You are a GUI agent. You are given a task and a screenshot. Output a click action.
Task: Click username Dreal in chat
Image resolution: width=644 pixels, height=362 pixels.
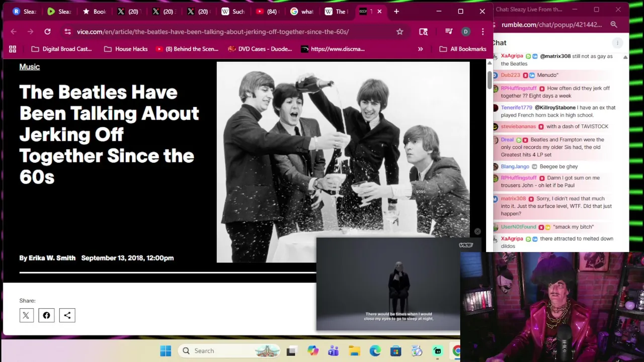[x=507, y=140]
